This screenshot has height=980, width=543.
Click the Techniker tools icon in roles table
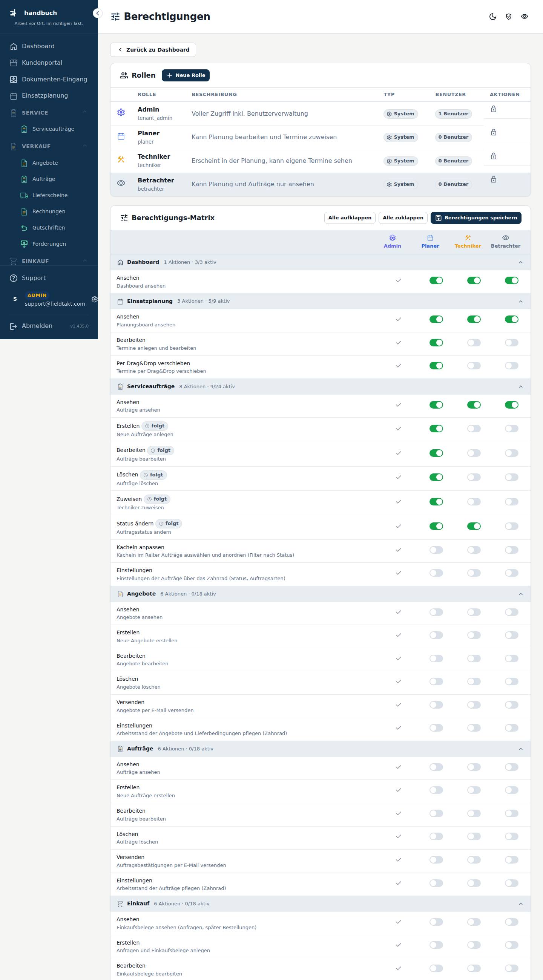tap(121, 160)
